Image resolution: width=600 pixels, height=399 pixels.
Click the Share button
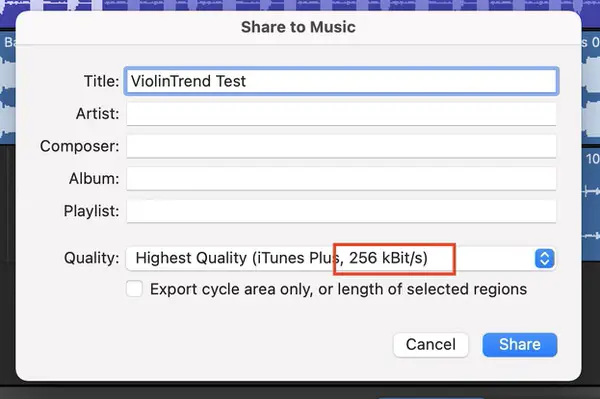pyautogui.click(x=520, y=345)
